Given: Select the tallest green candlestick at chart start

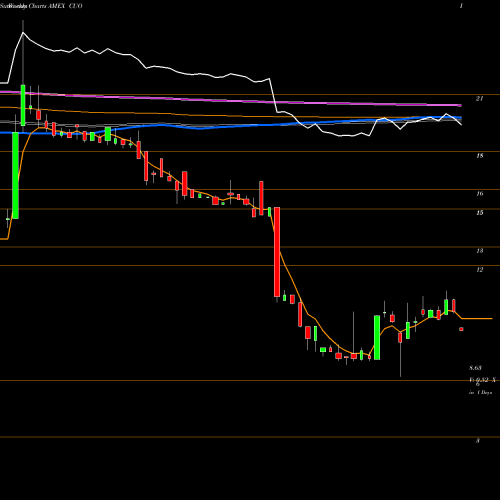Looking at the screenshot, I should pyautogui.click(x=15, y=175).
